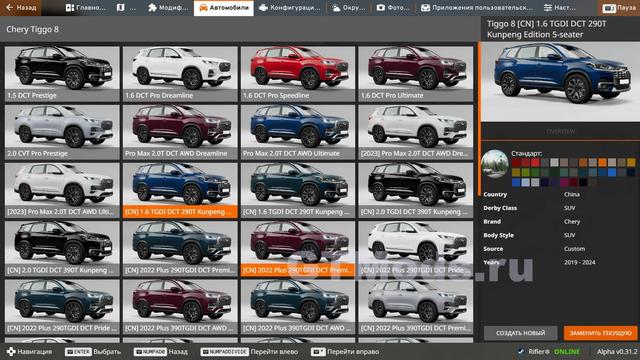This screenshot has width=640, height=360.
Task: Open the Модификации puzzle-piece tab
Action: click(168, 7)
